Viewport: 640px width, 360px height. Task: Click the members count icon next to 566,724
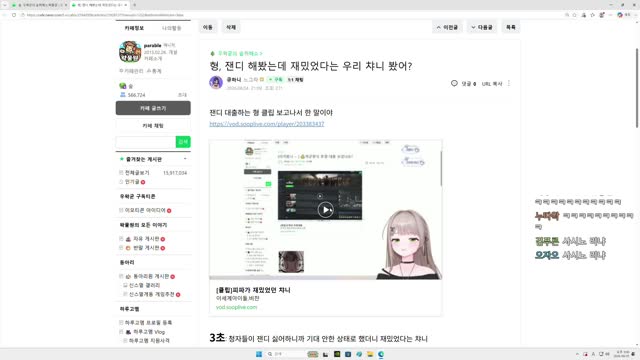(x=122, y=95)
